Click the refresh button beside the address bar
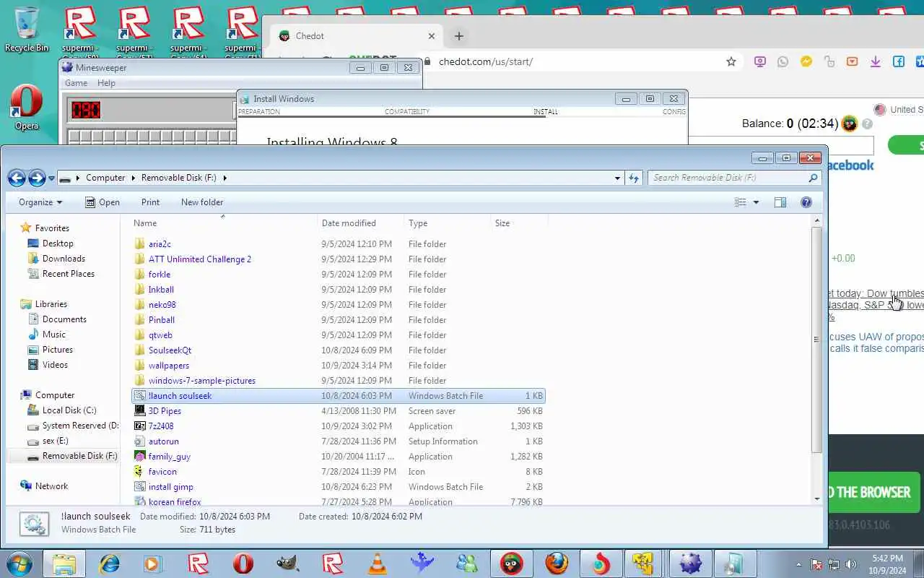This screenshot has width=924, height=578. click(634, 178)
